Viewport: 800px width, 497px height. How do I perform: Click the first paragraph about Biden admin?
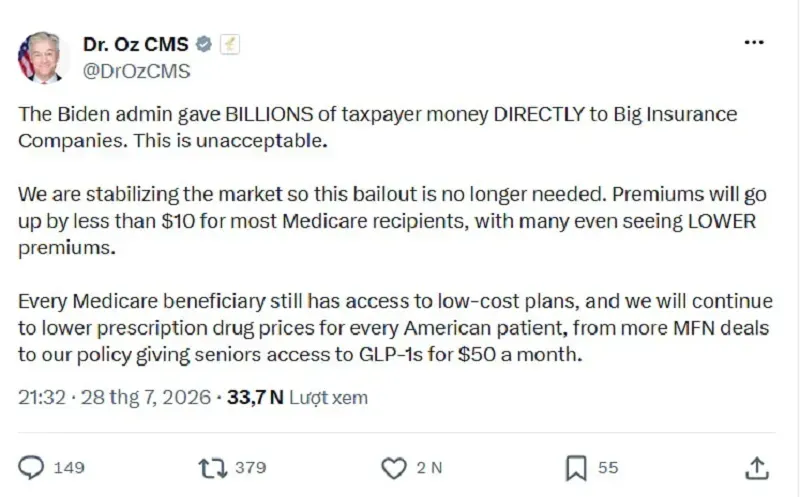[378, 127]
